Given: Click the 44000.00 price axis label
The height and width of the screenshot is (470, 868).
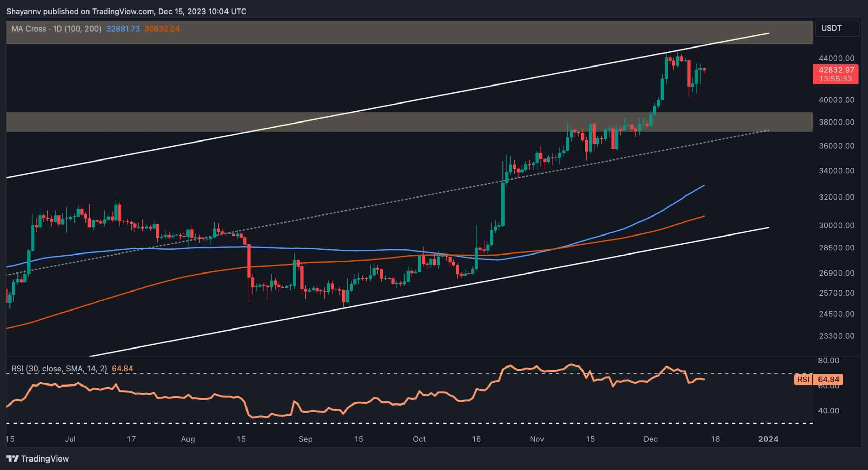Looking at the screenshot, I should tap(836, 58).
